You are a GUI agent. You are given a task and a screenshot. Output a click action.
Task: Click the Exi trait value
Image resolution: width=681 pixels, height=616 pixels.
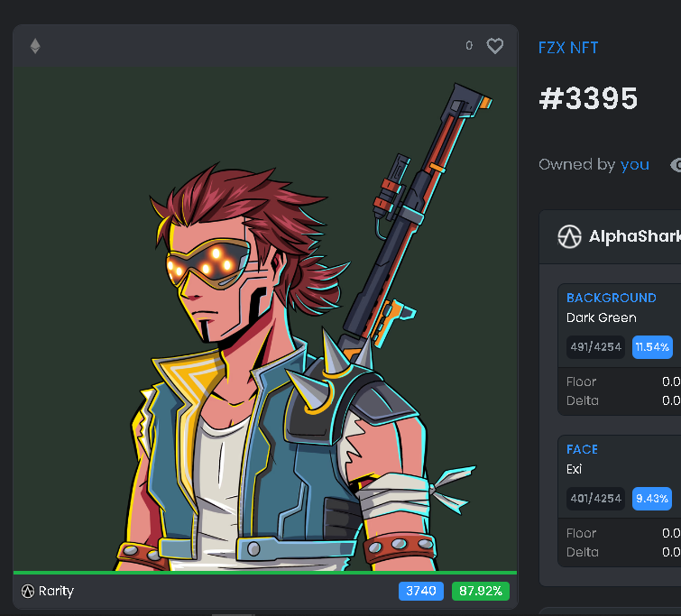574,469
